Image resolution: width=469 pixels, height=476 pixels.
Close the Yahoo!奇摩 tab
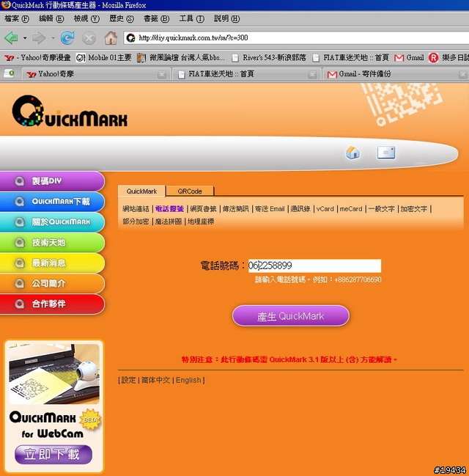(x=162, y=75)
